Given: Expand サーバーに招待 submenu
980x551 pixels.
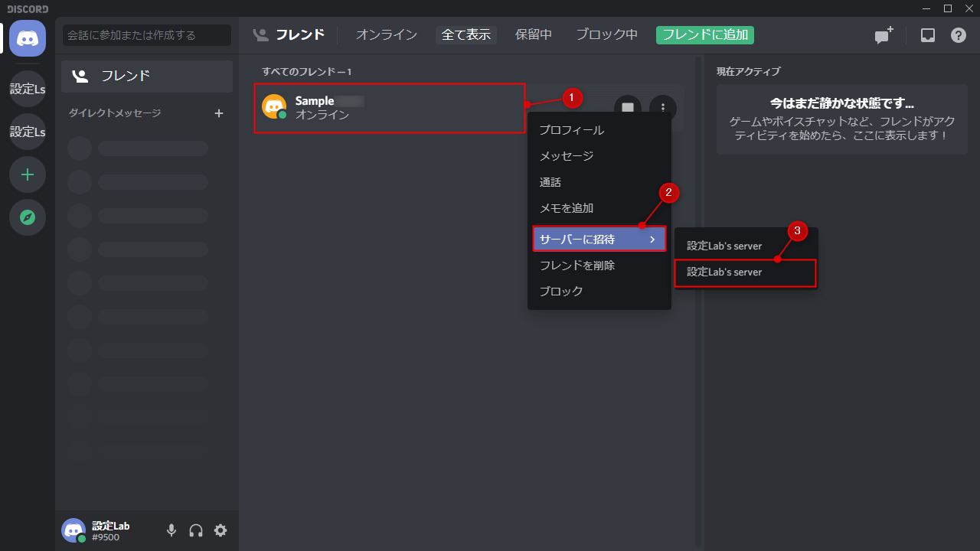Looking at the screenshot, I should point(599,240).
